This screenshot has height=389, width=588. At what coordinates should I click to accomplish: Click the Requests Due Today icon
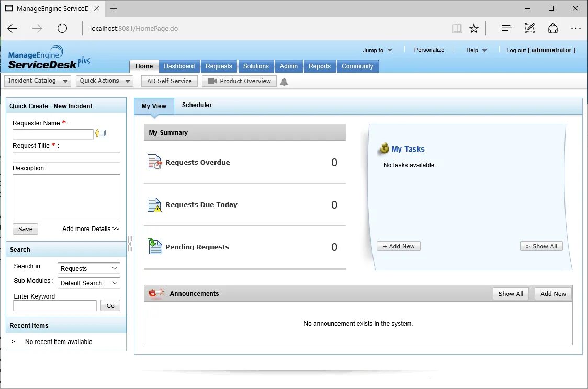pyautogui.click(x=154, y=204)
